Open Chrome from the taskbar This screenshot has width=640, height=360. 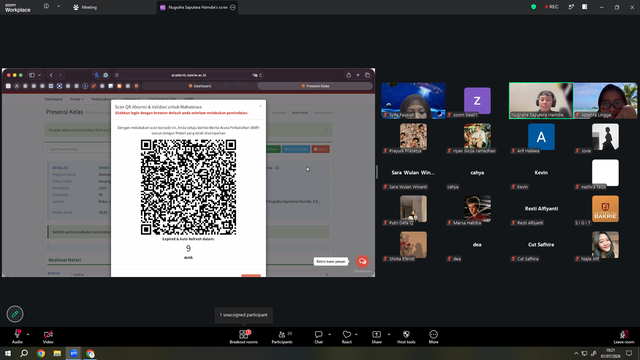click(41, 353)
